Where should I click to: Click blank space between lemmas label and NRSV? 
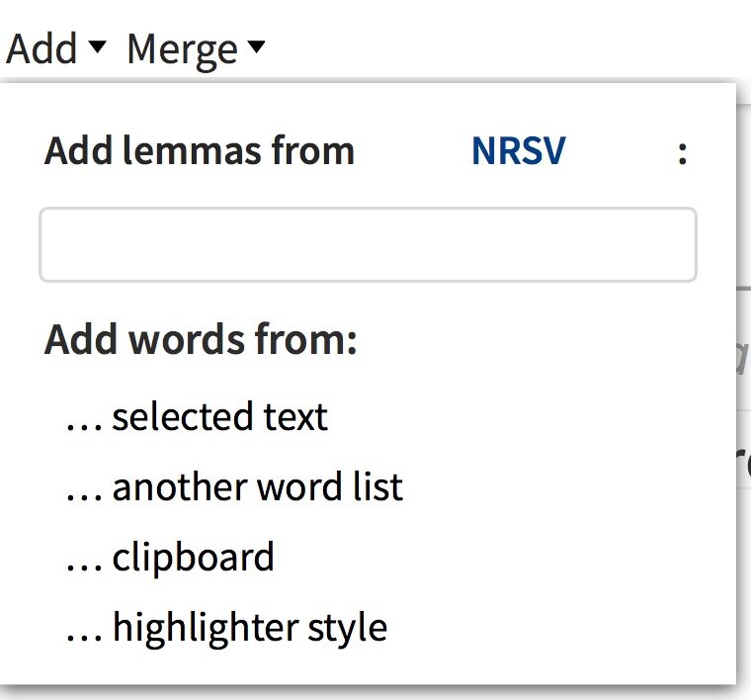413,151
